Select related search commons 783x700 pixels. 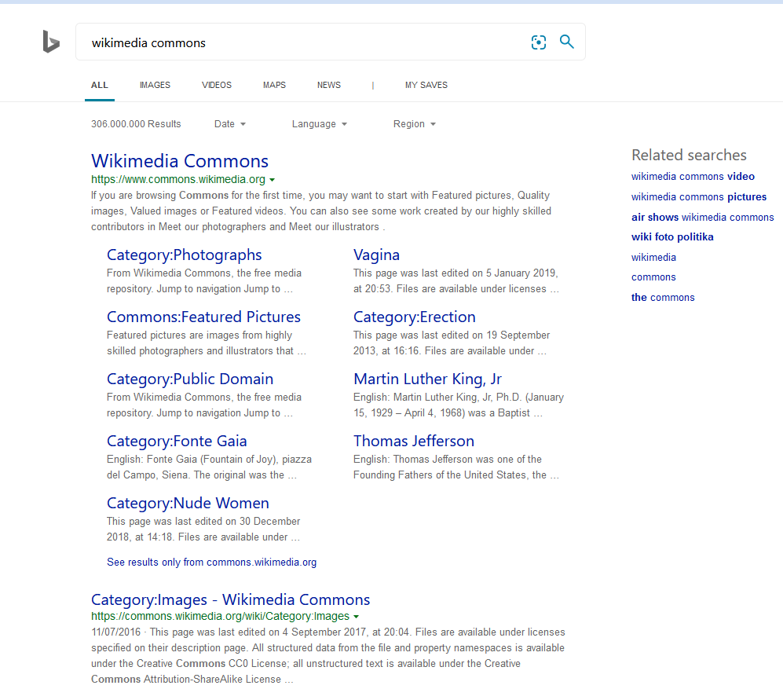(653, 277)
